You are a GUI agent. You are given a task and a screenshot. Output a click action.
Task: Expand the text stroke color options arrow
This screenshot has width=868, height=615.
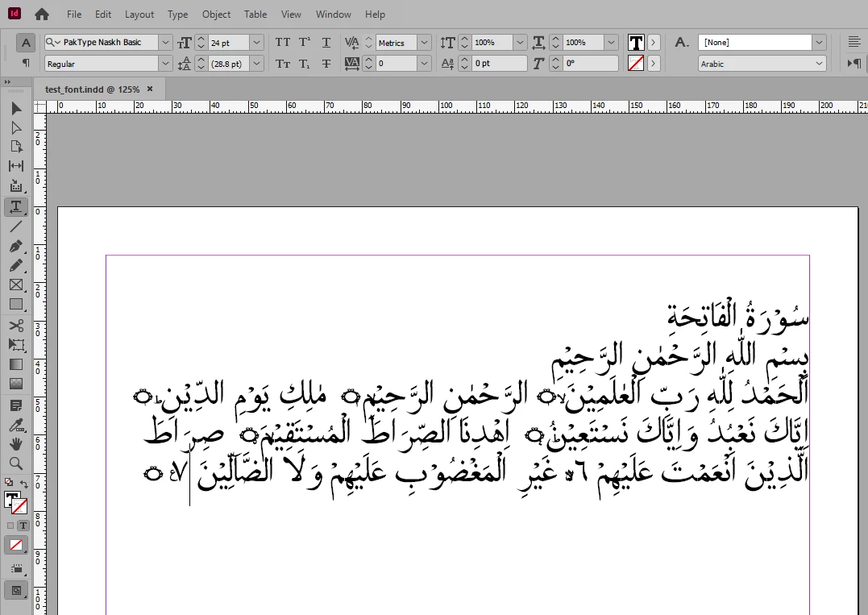[653, 64]
